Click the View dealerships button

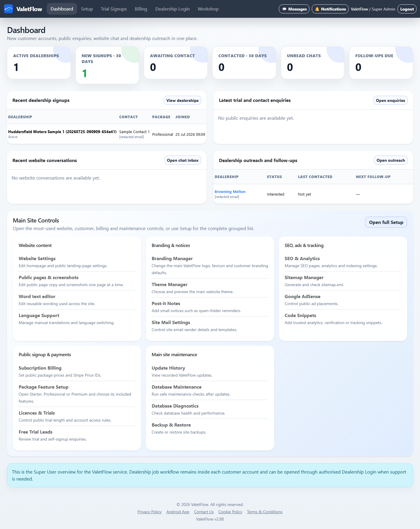(182, 100)
